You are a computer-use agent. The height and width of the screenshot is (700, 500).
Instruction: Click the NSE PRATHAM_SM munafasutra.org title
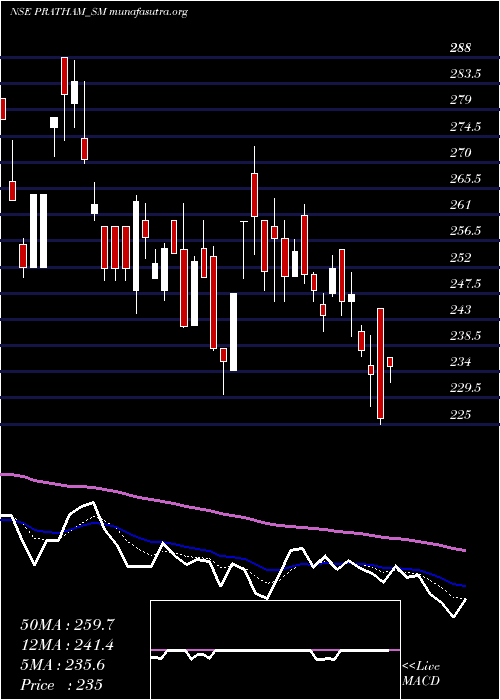point(98,12)
